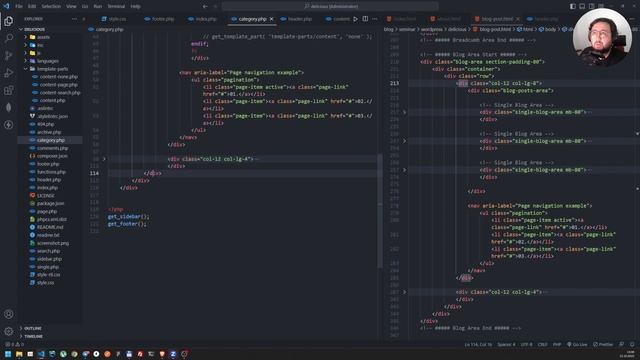Open the Accounts menu icon
This screenshot has width=640, height=360.
8,314
